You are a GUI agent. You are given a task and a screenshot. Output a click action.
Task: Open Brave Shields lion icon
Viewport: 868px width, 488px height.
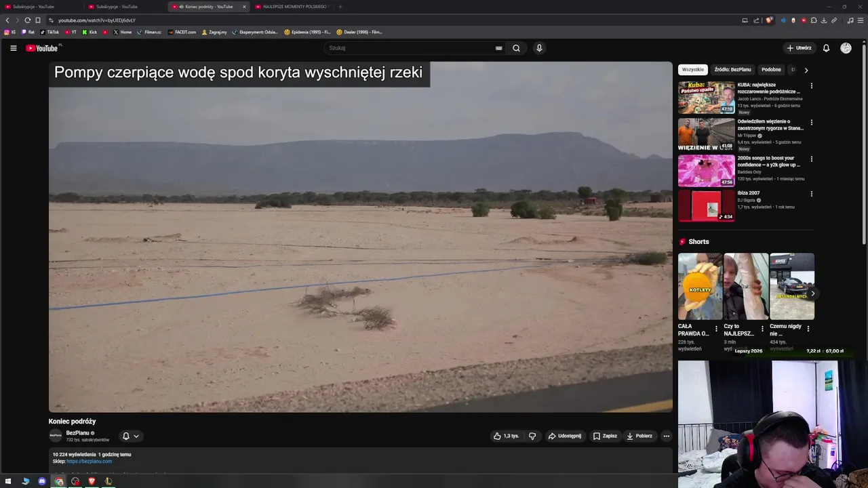[x=769, y=20]
